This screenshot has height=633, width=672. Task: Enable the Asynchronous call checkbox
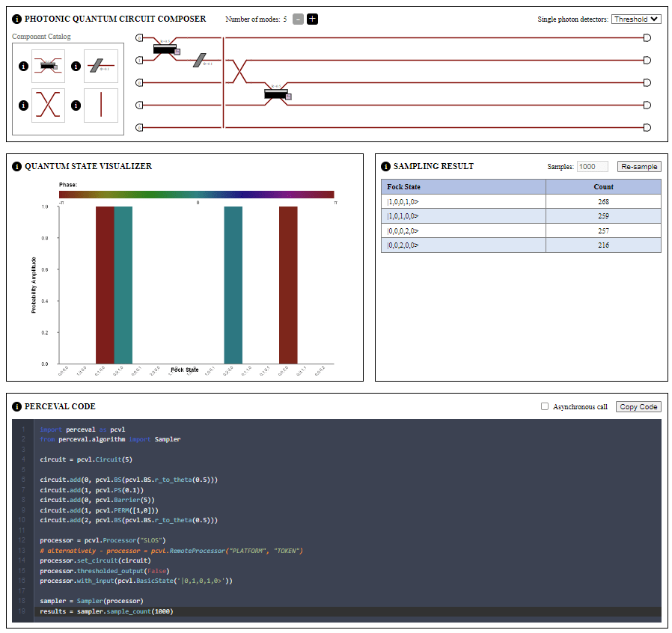point(545,406)
